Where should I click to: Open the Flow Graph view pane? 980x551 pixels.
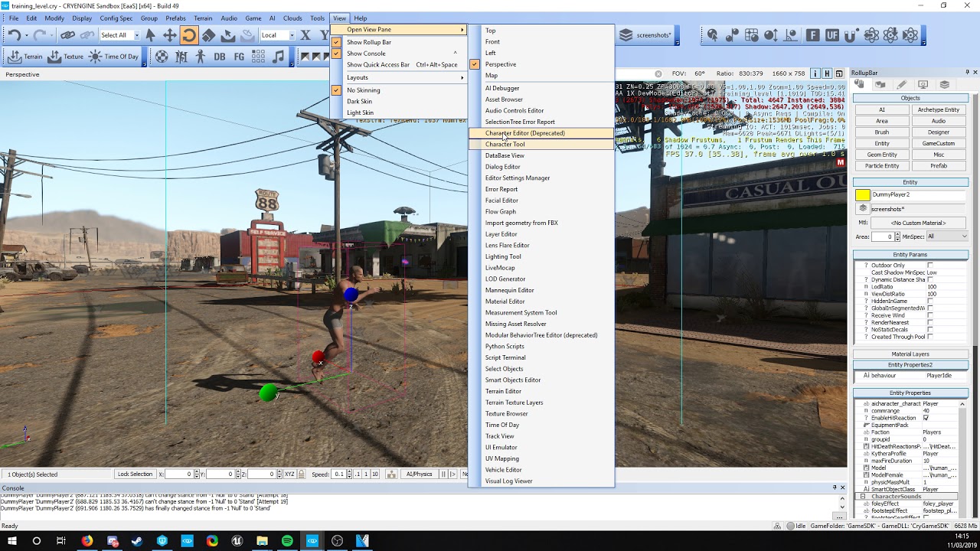coord(541,211)
